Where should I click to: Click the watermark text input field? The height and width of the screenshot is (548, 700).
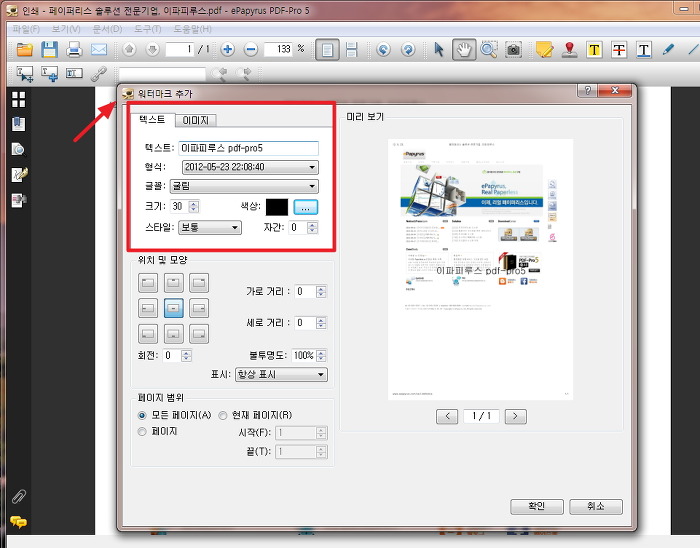pyautogui.click(x=249, y=148)
